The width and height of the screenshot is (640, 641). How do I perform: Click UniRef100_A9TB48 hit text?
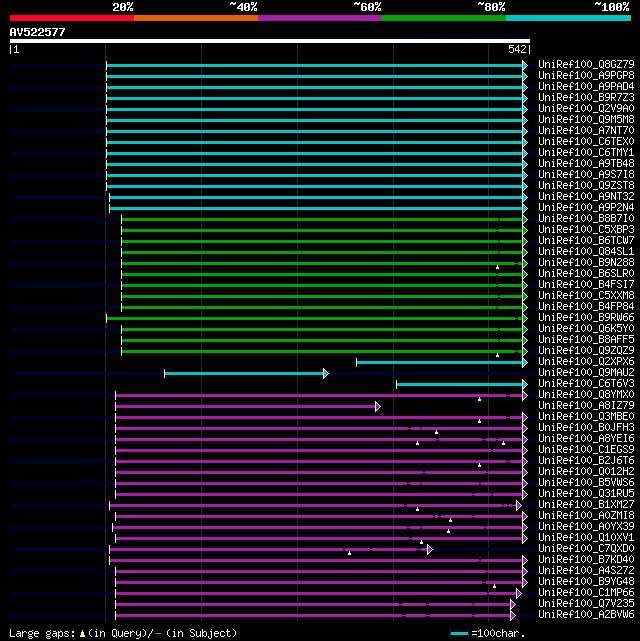tap(586, 164)
